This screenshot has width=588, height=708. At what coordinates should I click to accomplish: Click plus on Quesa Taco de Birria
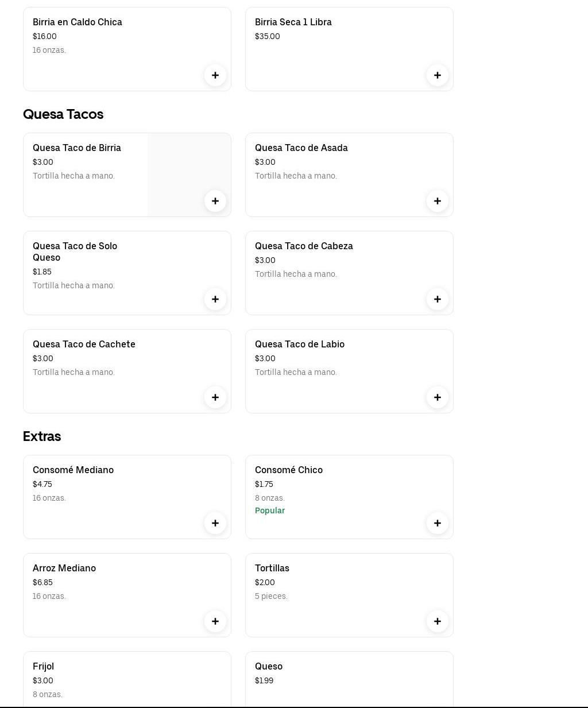click(x=215, y=201)
